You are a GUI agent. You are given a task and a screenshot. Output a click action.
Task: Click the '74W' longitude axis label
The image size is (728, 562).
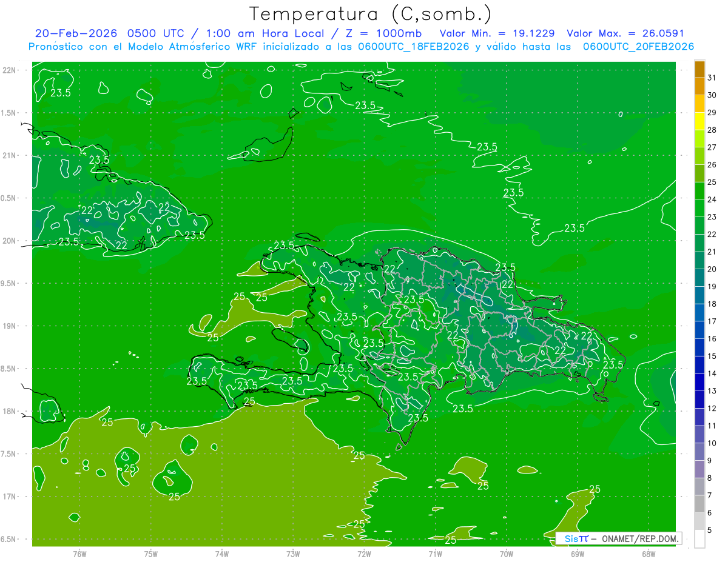click(222, 554)
